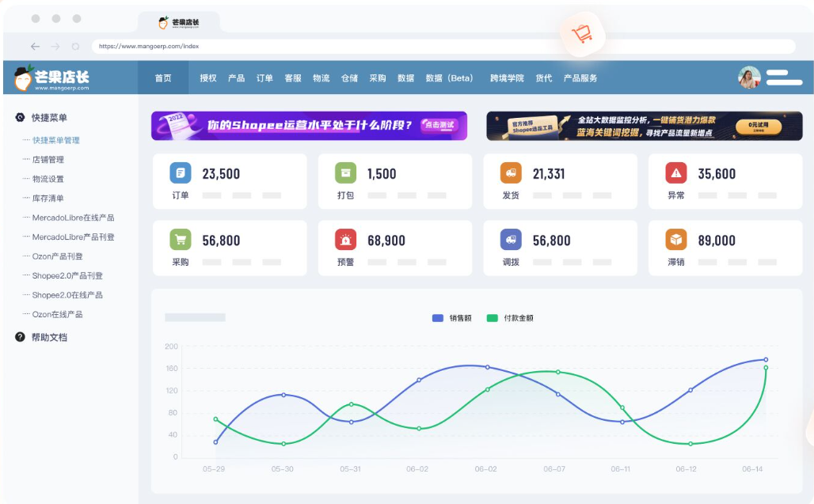The height and width of the screenshot is (504, 814).
Task: Click the orange 滞销 box icon
Action: coord(675,240)
